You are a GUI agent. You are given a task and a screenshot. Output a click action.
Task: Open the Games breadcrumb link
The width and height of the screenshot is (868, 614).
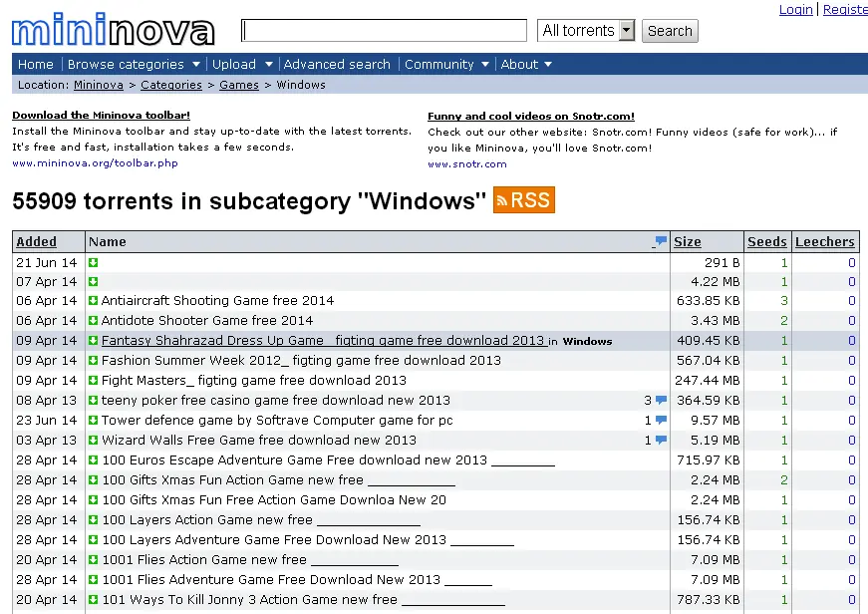239,85
